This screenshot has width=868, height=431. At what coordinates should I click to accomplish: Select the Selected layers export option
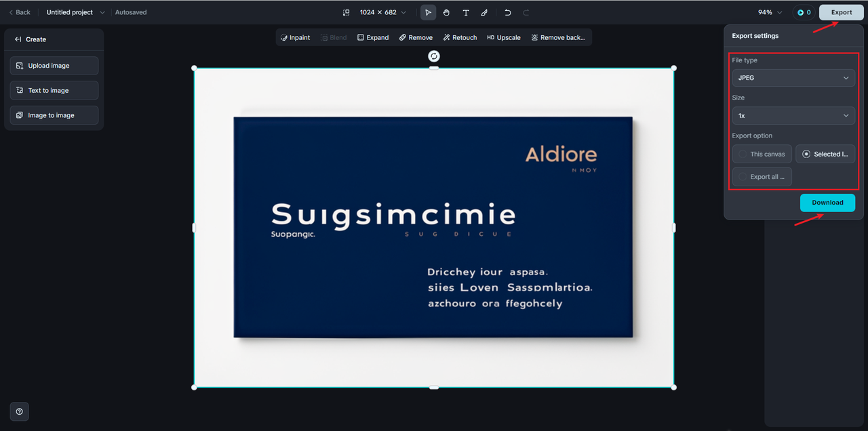pos(825,154)
